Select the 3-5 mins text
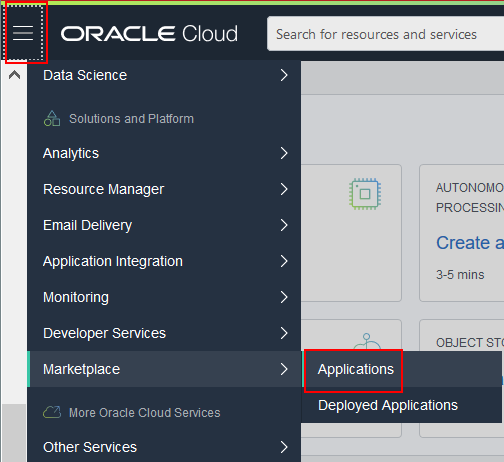This screenshot has width=504, height=462. coord(460,275)
